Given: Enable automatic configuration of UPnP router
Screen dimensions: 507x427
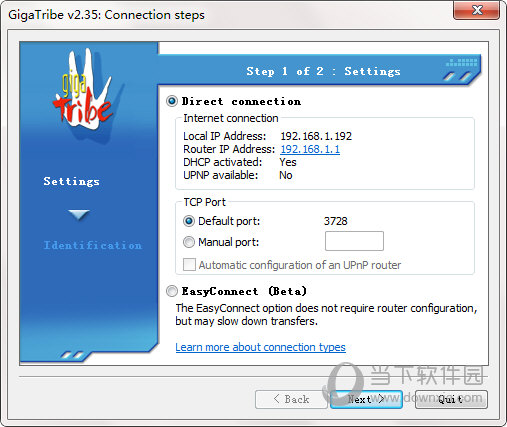Looking at the screenshot, I should (189, 265).
